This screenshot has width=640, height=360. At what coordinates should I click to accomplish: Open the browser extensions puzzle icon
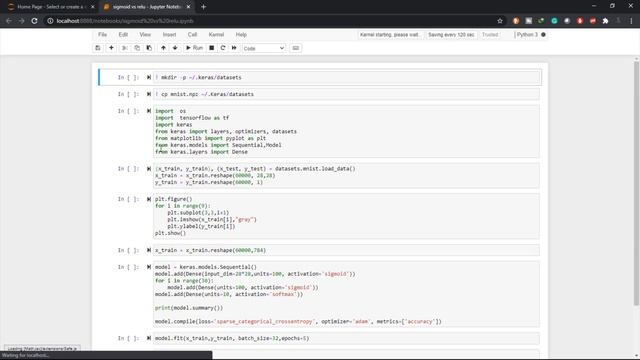point(605,21)
